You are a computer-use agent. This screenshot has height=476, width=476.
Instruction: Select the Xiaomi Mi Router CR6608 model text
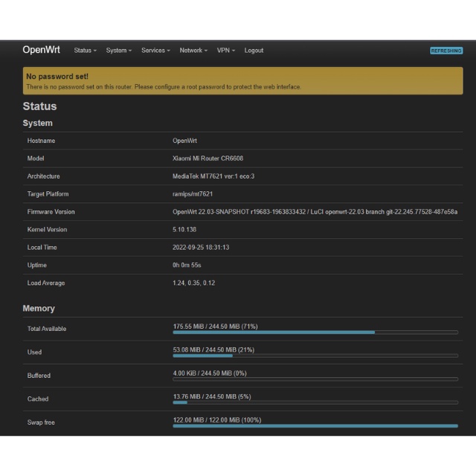(208, 158)
